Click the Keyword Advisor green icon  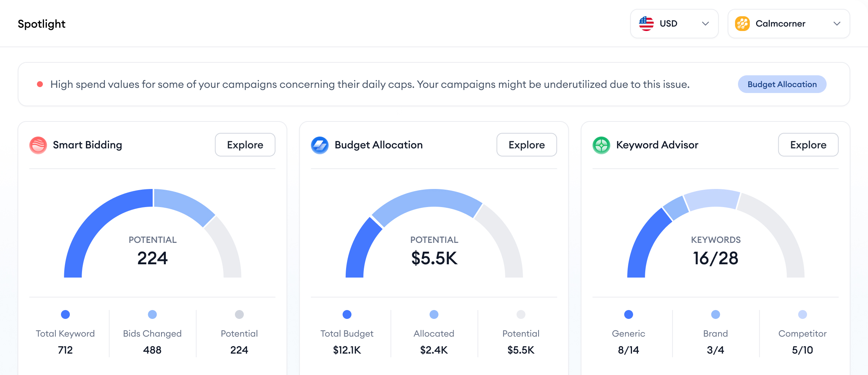(601, 145)
